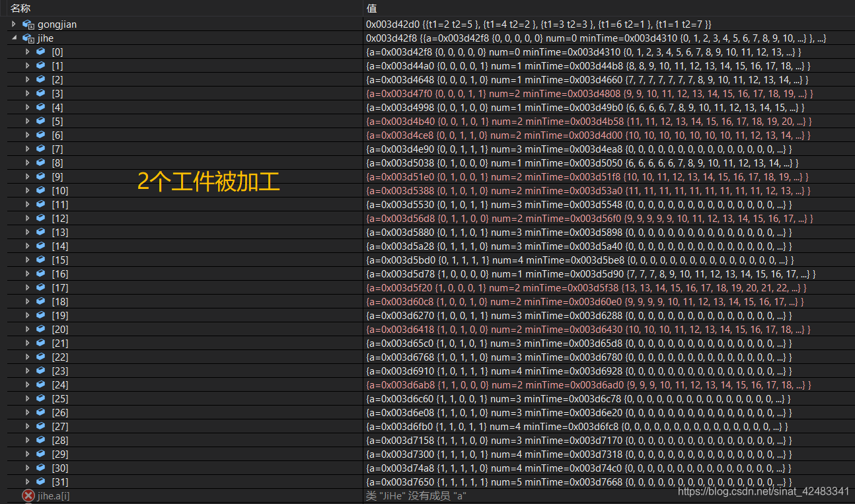Select the jihe.a[i] watch expression name

tap(54, 495)
